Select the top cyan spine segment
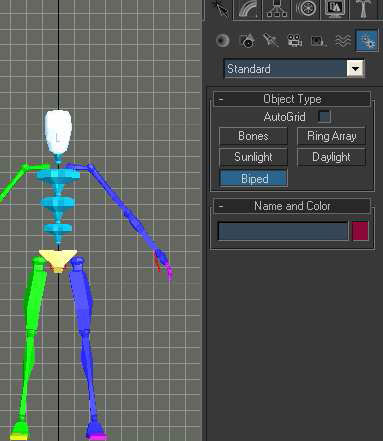The width and height of the screenshot is (383, 441). (58, 176)
